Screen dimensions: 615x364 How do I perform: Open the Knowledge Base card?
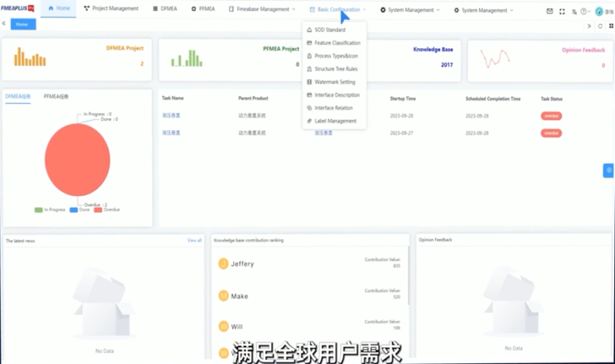coord(413,60)
